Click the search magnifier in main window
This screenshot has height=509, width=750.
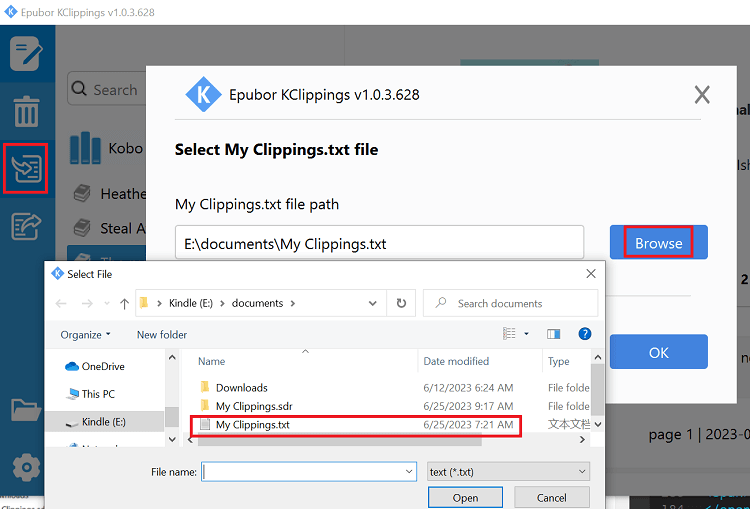[x=79, y=89]
